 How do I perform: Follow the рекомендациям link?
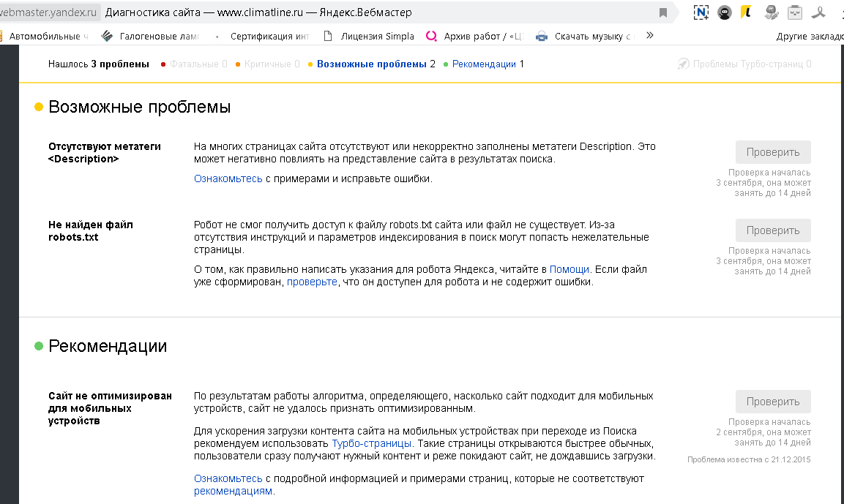pyautogui.click(x=233, y=491)
